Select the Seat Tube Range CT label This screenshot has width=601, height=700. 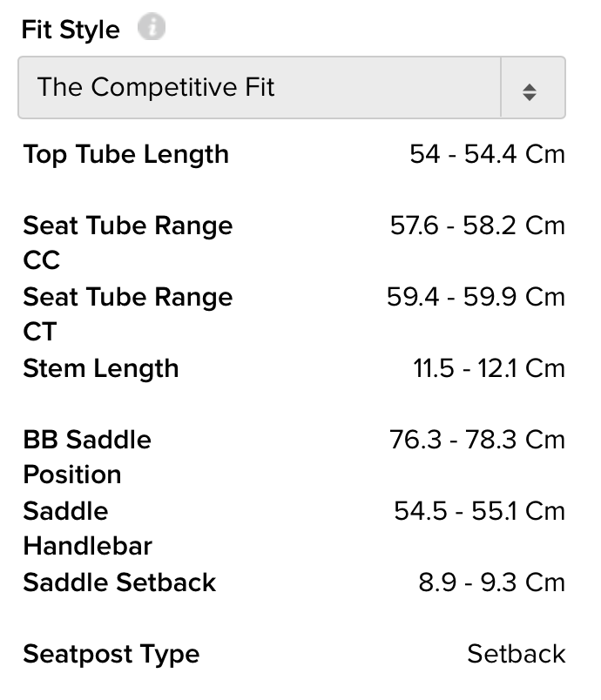click(x=128, y=313)
